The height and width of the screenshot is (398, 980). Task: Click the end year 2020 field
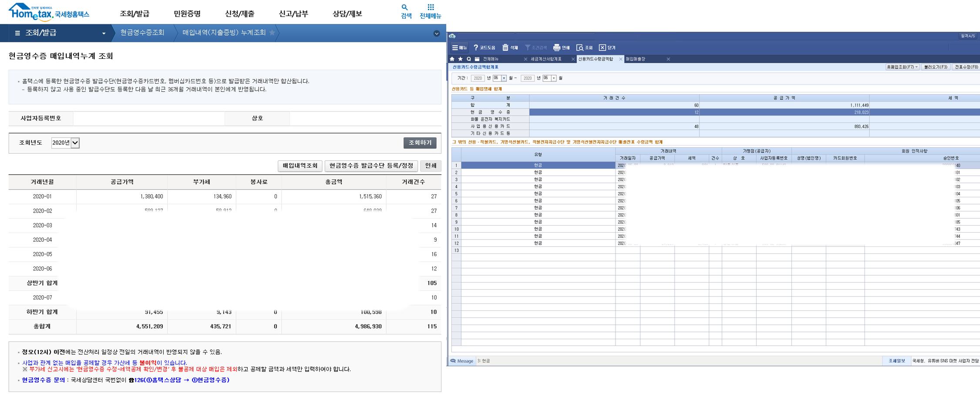(x=528, y=78)
